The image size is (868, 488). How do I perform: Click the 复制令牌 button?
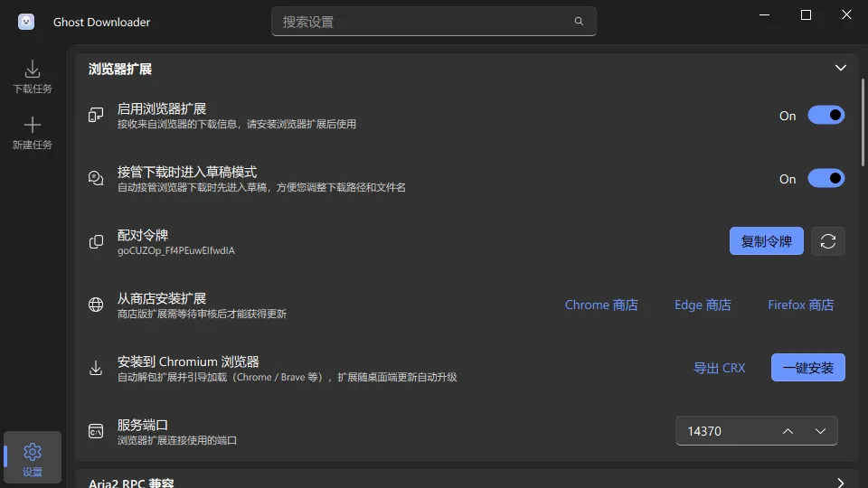(x=766, y=241)
